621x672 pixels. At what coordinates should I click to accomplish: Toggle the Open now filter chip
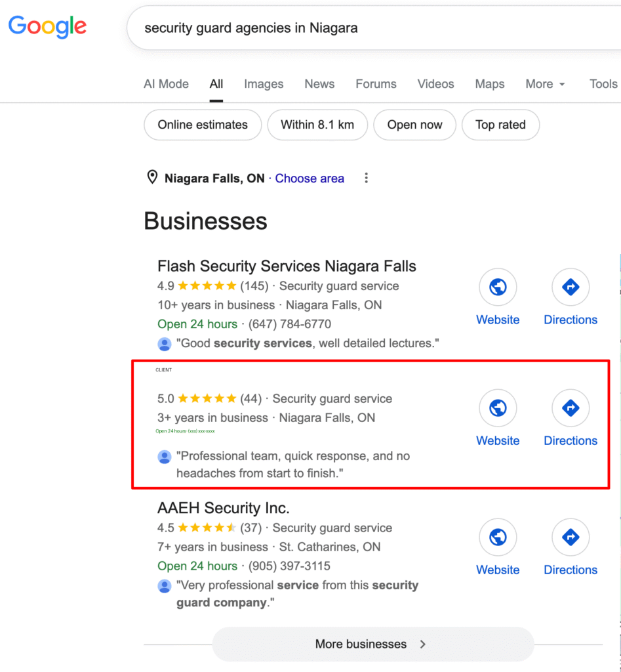(x=414, y=125)
